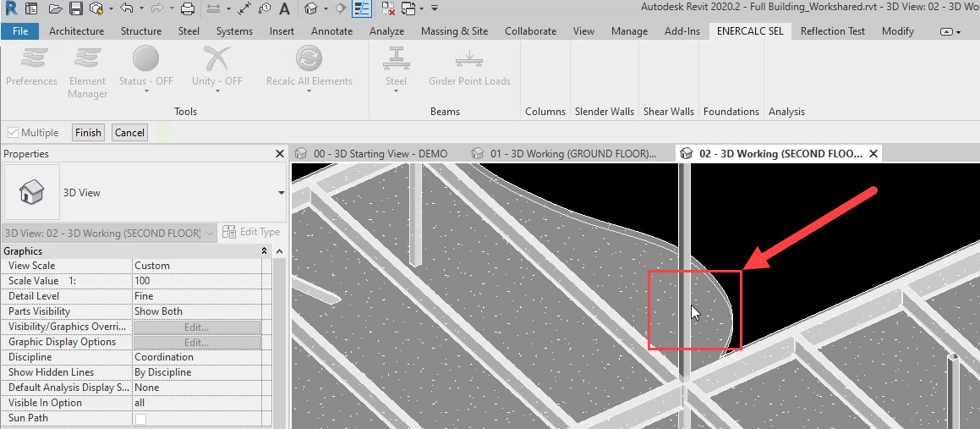Select the Aligned Dimension tool icon
This screenshot has width=980, height=429.
point(244,8)
